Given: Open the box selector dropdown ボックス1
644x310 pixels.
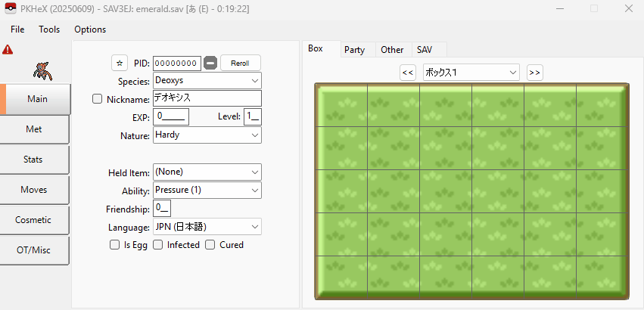Looking at the screenshot, I should [471, 73].
